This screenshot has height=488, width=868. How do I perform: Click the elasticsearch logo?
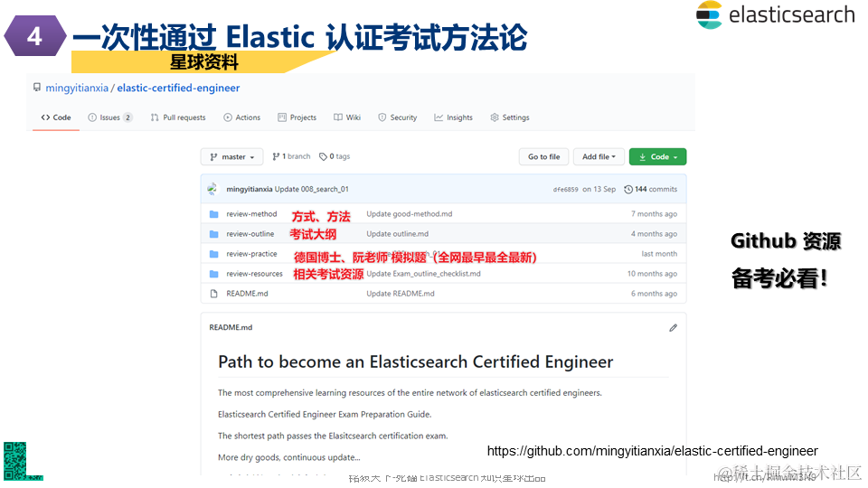click(775, 14)
